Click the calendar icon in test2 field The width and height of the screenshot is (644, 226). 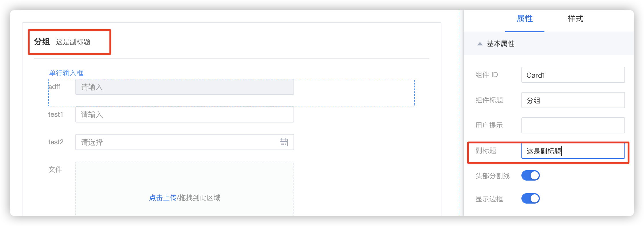click(283, 142)
